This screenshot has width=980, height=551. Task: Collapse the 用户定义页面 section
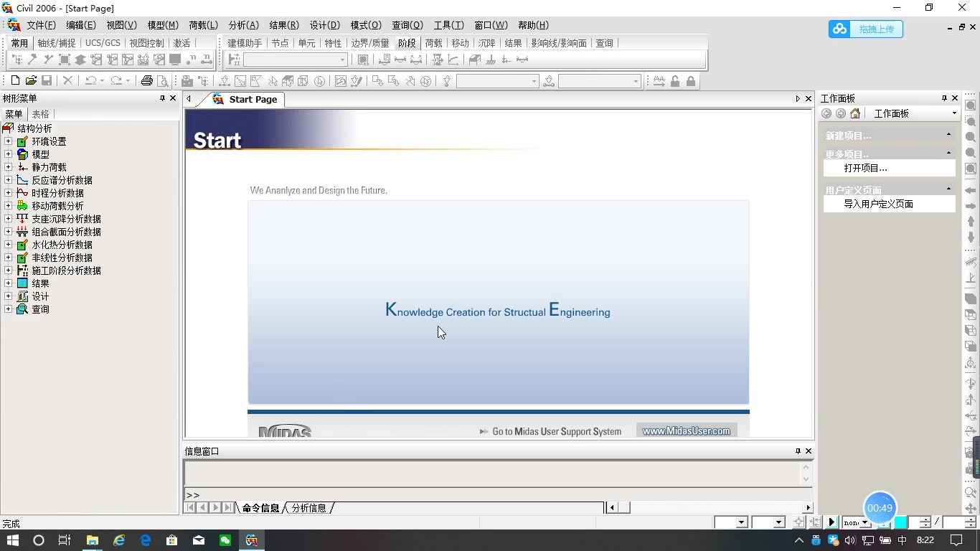(948, 189)
